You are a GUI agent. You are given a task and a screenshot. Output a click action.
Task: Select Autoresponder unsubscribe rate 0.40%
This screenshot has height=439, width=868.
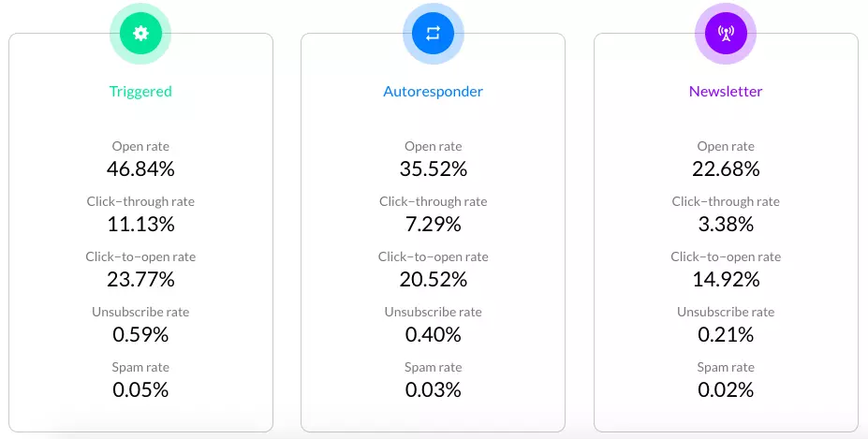pyautogui.click(x=433, y=335)
